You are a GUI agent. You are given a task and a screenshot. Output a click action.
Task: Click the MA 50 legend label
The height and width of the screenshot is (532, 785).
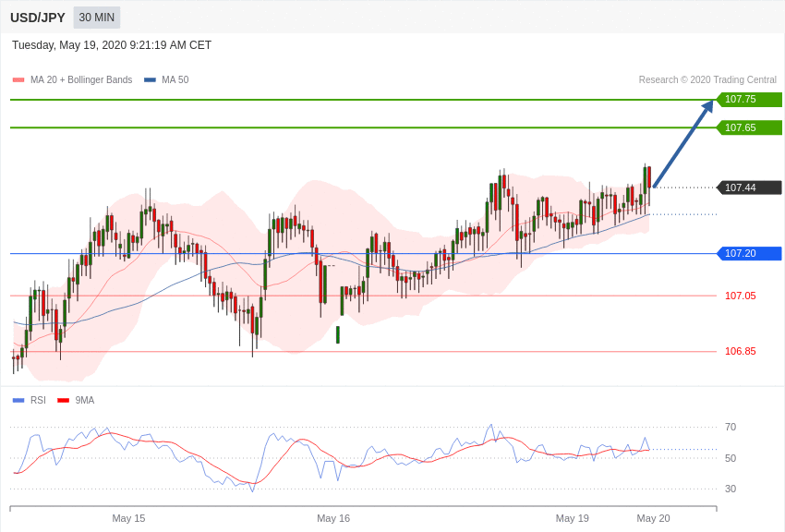point(175,79)
